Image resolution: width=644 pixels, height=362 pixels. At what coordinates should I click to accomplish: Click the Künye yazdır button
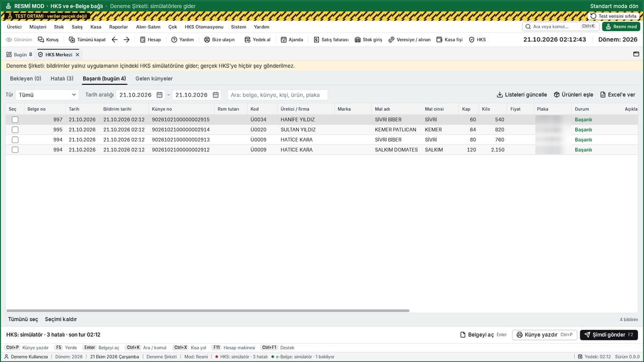[x=545, y=335]
